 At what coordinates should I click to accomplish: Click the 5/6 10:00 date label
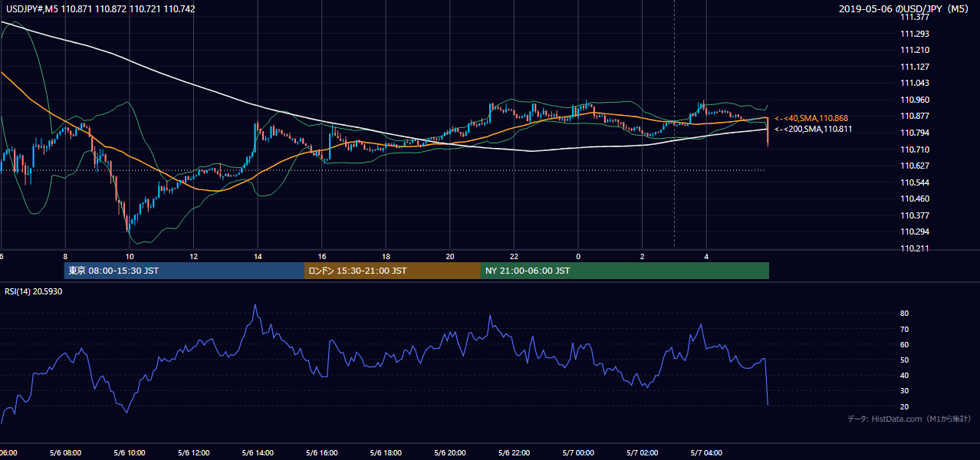[130, 453]
